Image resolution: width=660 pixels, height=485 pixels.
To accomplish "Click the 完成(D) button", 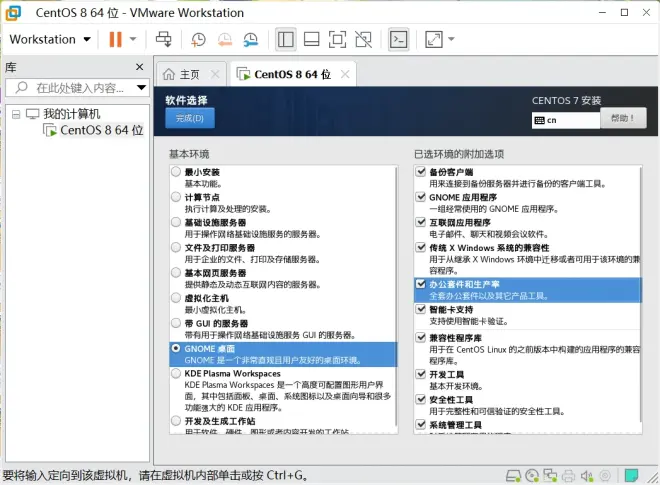I will pyautogui.click(x=190, y=118).
